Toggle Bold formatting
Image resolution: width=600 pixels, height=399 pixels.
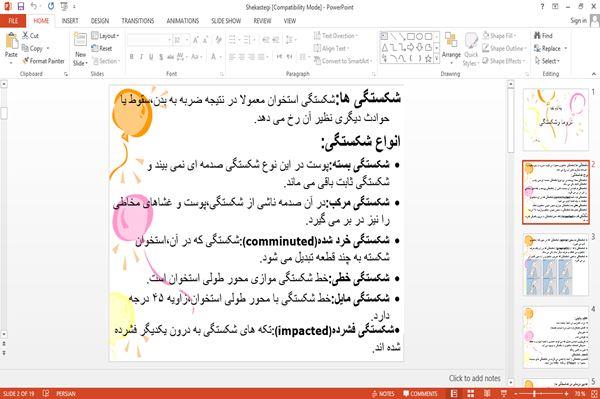click(x=132, y=57)
